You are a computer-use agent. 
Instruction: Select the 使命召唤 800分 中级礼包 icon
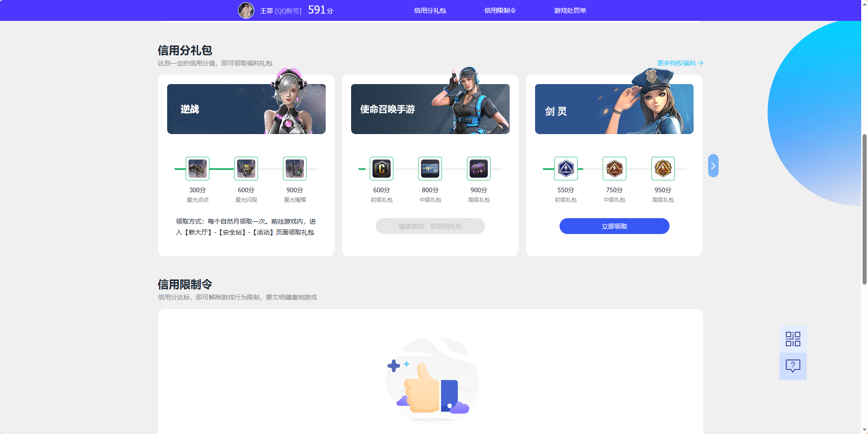430,169
